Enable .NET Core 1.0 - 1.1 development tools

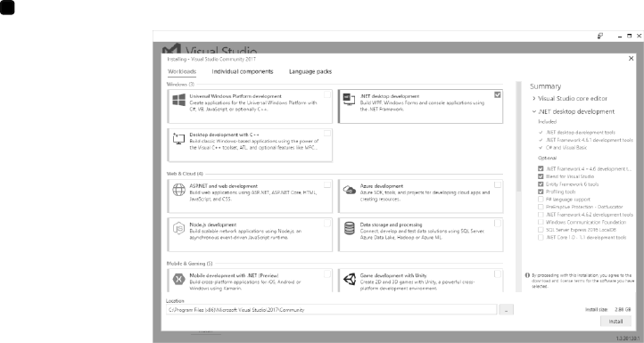[541, 237]
